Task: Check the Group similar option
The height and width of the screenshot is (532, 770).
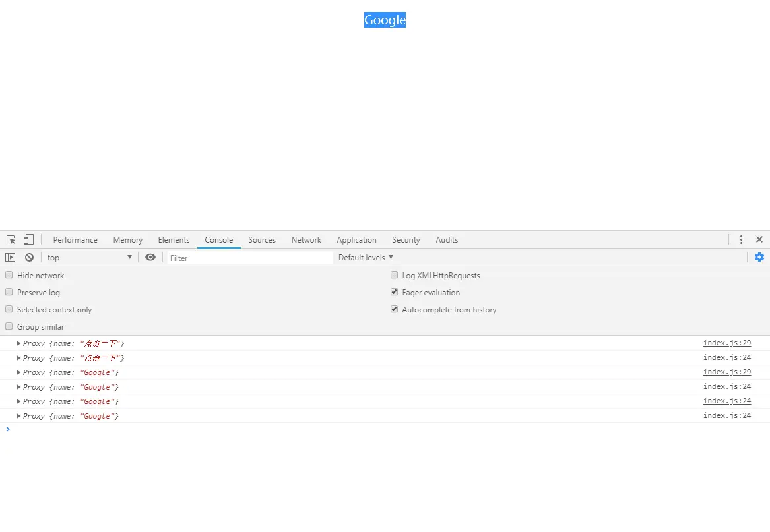Action: tap(9, 326)
